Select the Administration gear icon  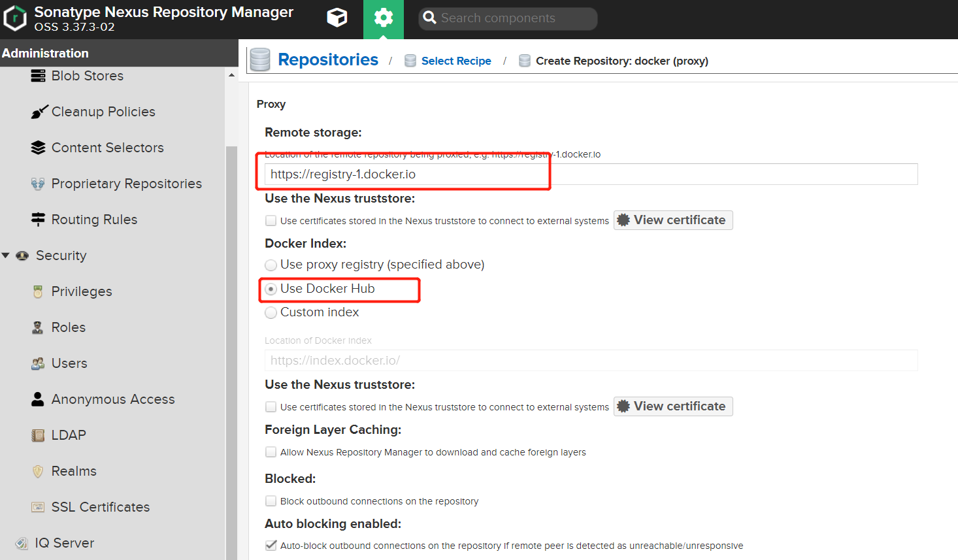tap(384, 18)
